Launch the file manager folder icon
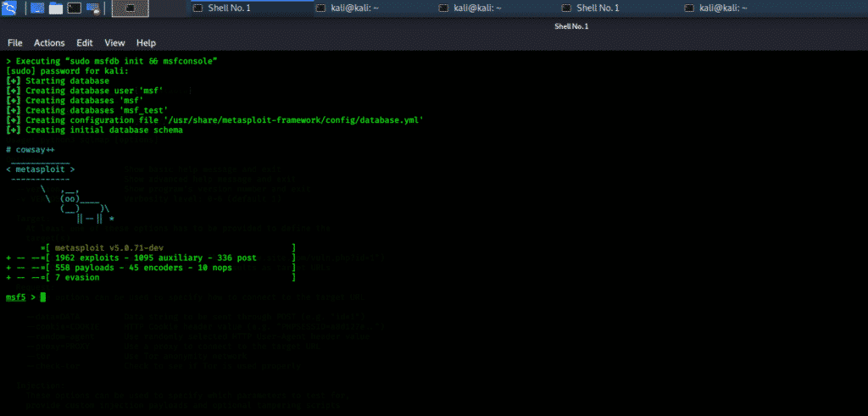The width and height of the screenshot is (868, 416). click(x=56, y=8)
